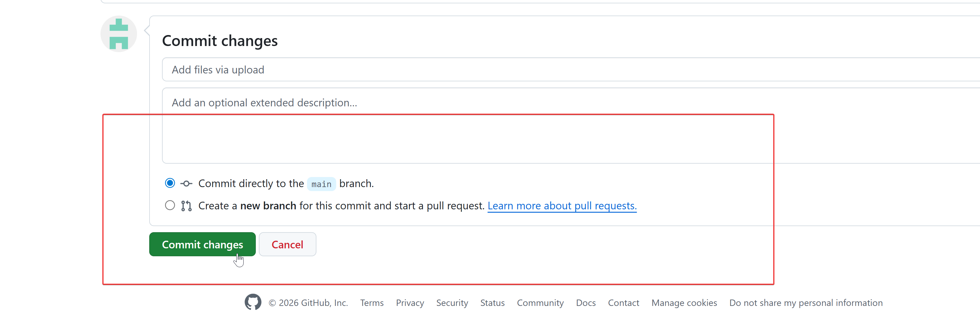Focus the commit message input field
Viewport: 980px width, 330px height.
(x=533, y=70)
